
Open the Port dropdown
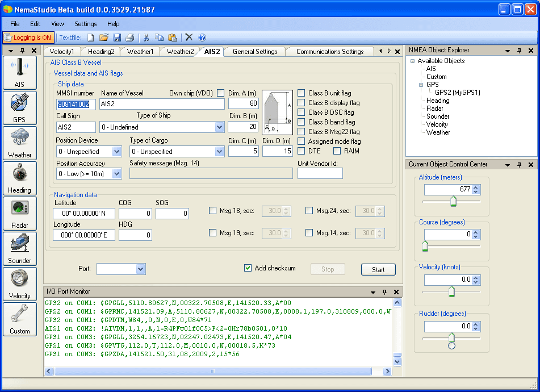[140, 269]
